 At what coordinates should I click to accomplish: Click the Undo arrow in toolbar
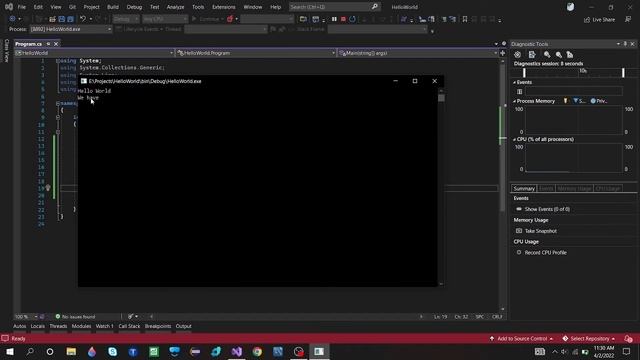point(83,19)
